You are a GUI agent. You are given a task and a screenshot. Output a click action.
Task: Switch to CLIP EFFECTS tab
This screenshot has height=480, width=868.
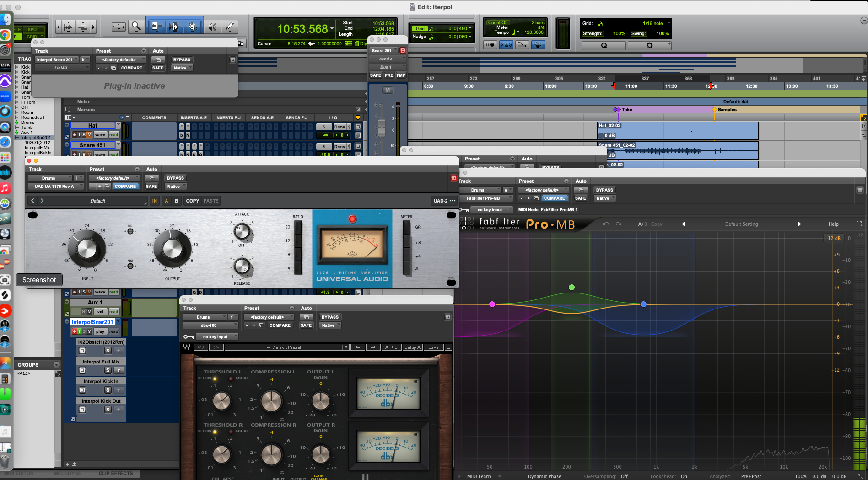click(x=116, y=474)
